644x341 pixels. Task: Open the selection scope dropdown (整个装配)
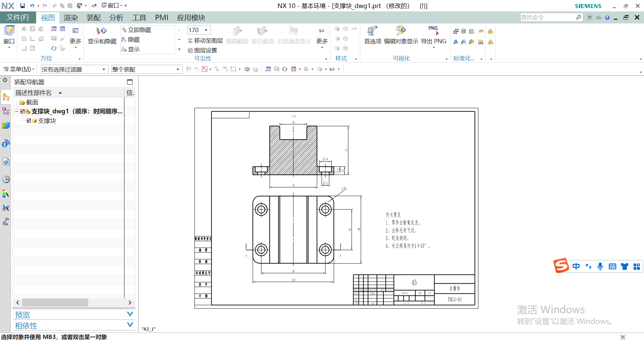(178, 69)
